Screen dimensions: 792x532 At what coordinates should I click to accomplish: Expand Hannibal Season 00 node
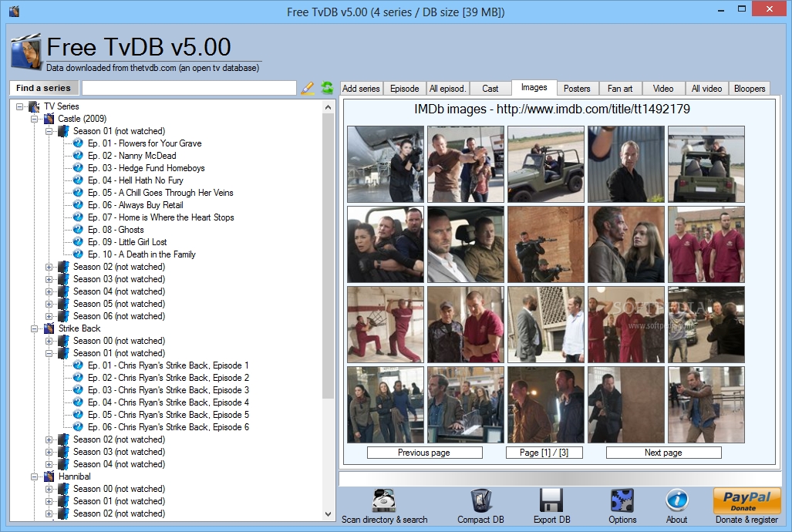coord(49,489)
